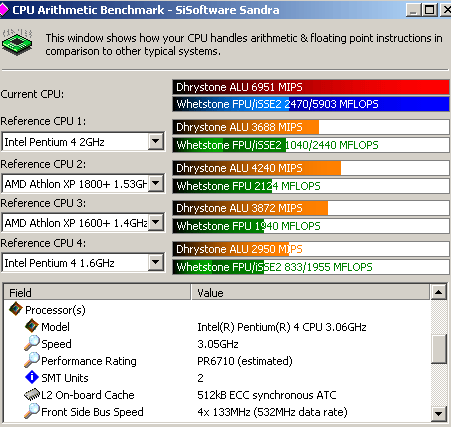The image size is (451, 427).
Task: Click the 4x 133MHz (532MHz data rate) value
Action: click(272, 412)
